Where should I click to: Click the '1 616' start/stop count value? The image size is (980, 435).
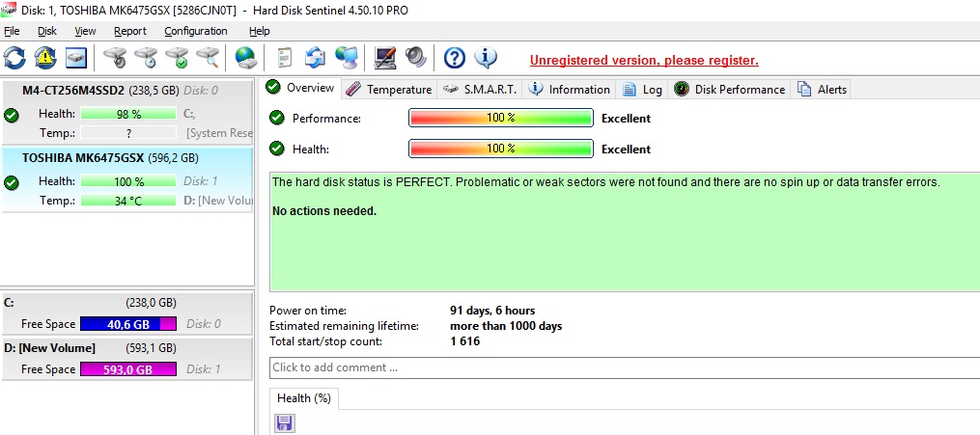[465, 341]
